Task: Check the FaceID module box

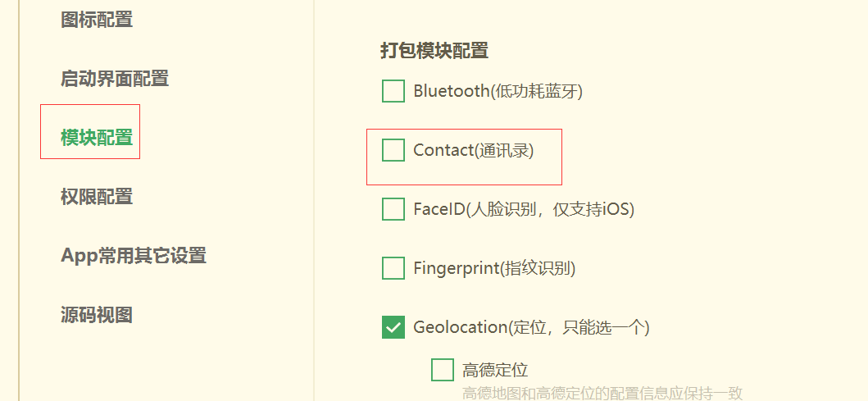Action: pyautogui.click(x=393, y=209)
